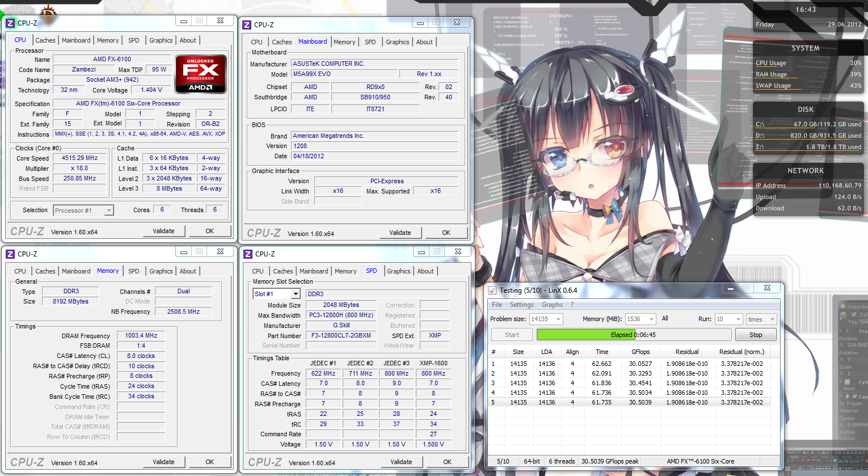Sort LinX results by Time column header
Image resolution: width=868 pixels, height=476 pixels.
click(x=602, y=352)
